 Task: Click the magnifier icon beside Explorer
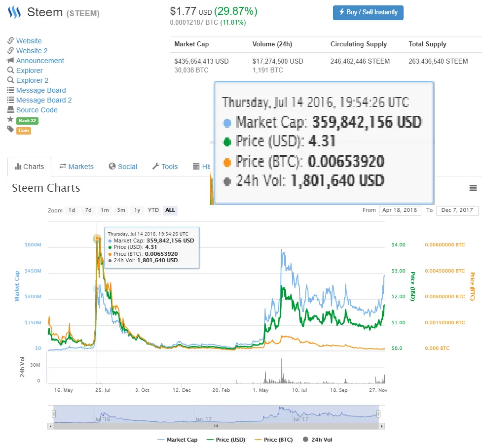click(11, 70)
